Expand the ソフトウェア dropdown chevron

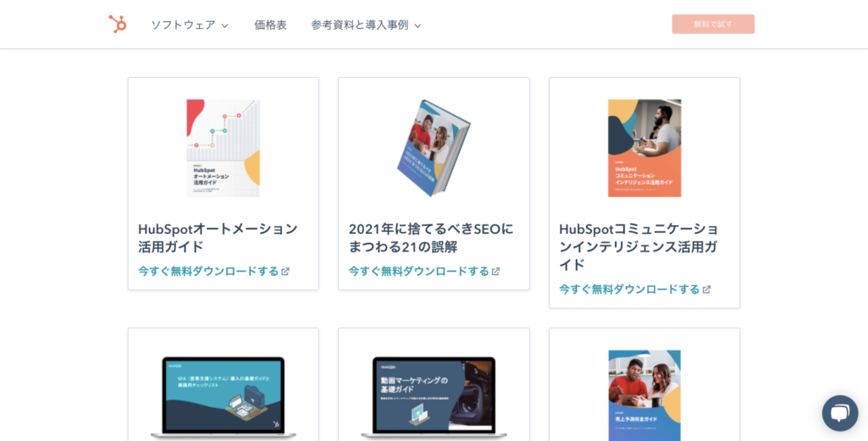(x=224, y=25)
